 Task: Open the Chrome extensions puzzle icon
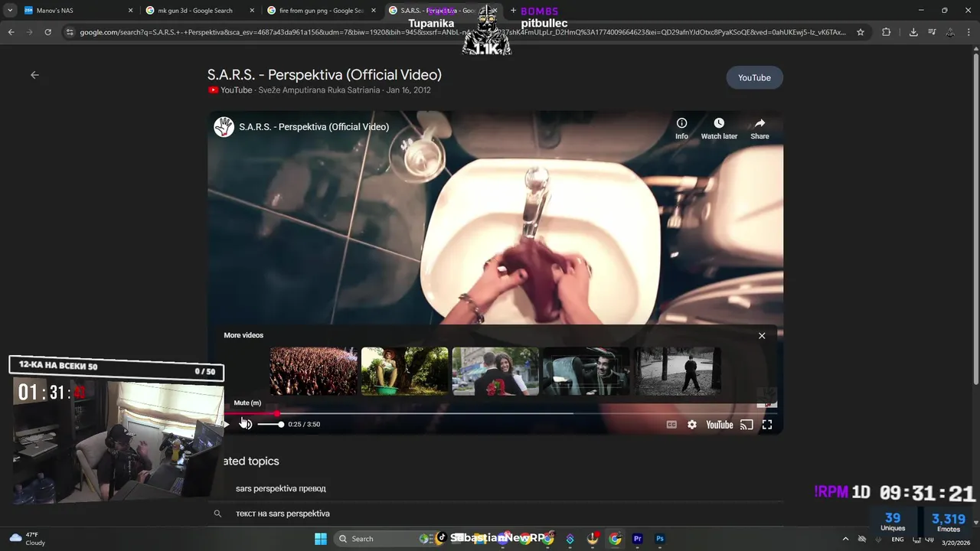pyautogui.click(x=887, y=32)
